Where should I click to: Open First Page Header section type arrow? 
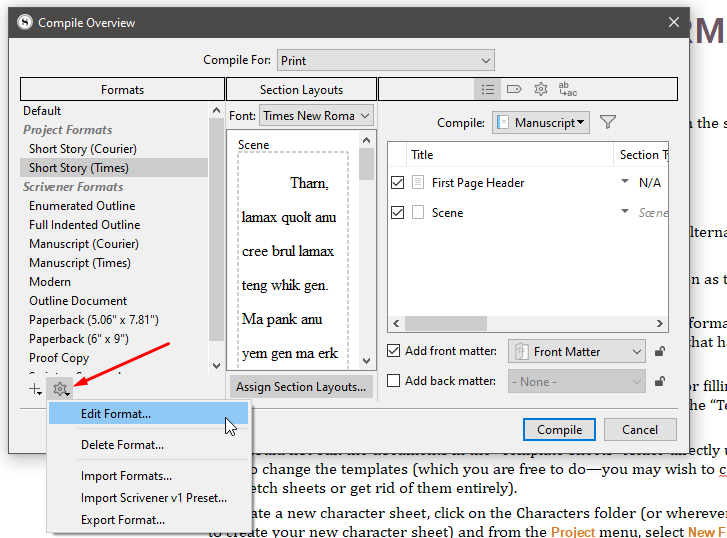pyautogui.click(x=625, y=181)
